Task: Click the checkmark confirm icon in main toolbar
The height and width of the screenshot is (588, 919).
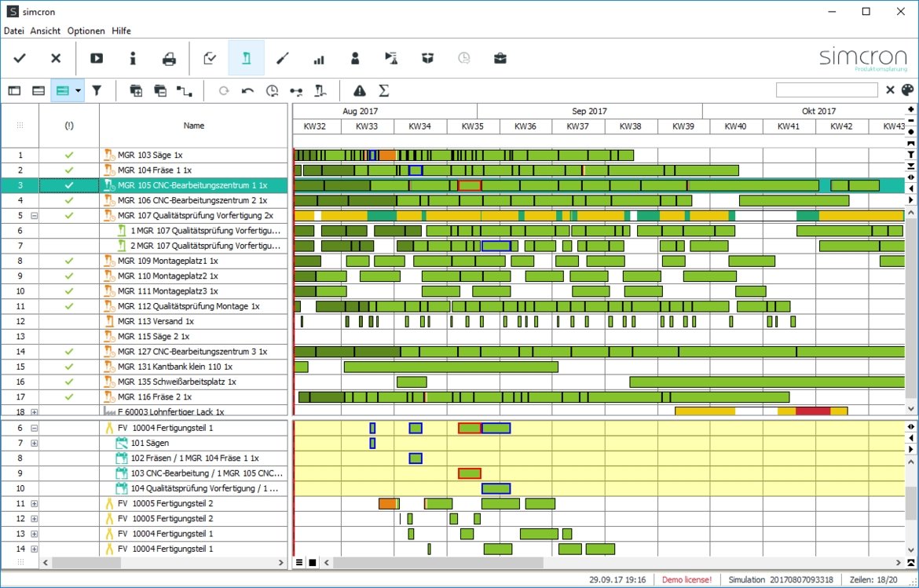Action: (x=20, y=58)
